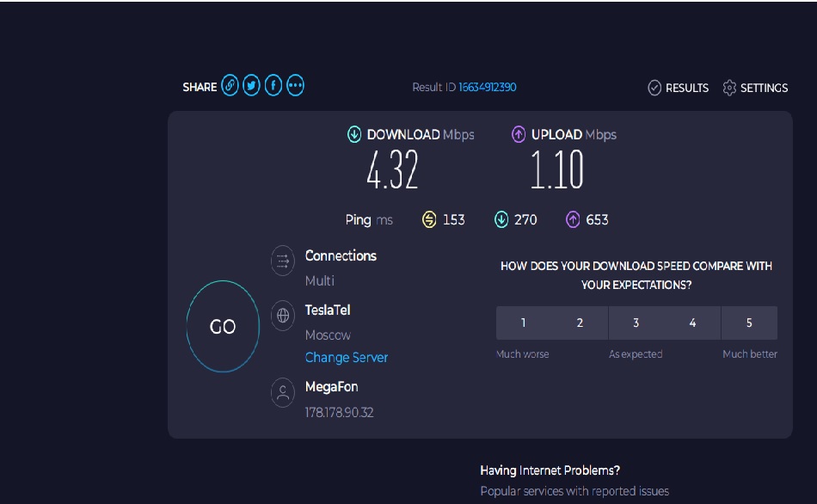
Task: Open the Results page
Action: click(x=678, y=88)
